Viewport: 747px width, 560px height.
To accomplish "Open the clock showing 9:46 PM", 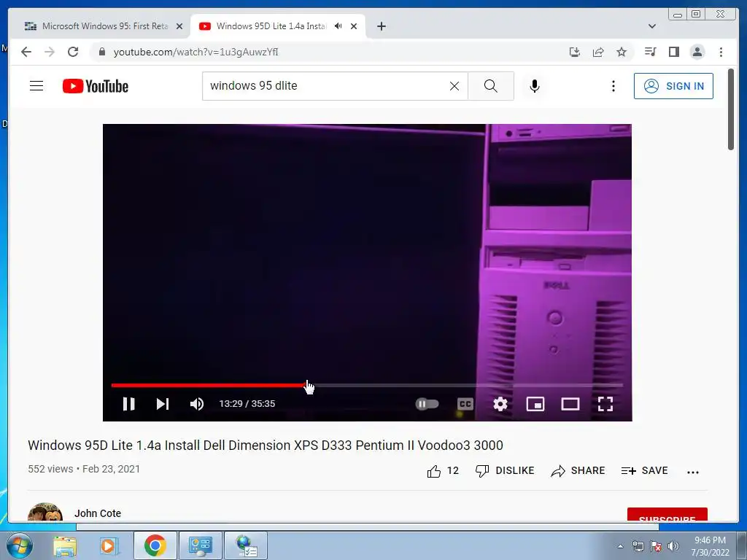I will 710,546.
